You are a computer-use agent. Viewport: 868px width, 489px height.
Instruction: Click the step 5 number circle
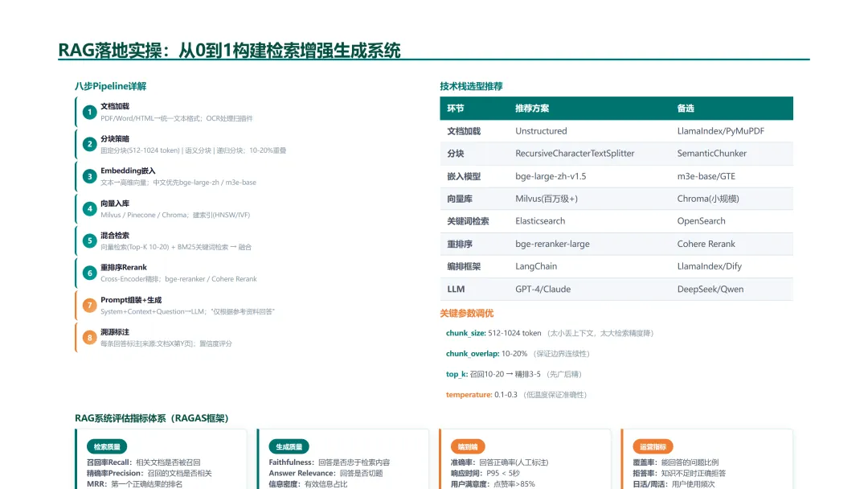coord(90,241)
